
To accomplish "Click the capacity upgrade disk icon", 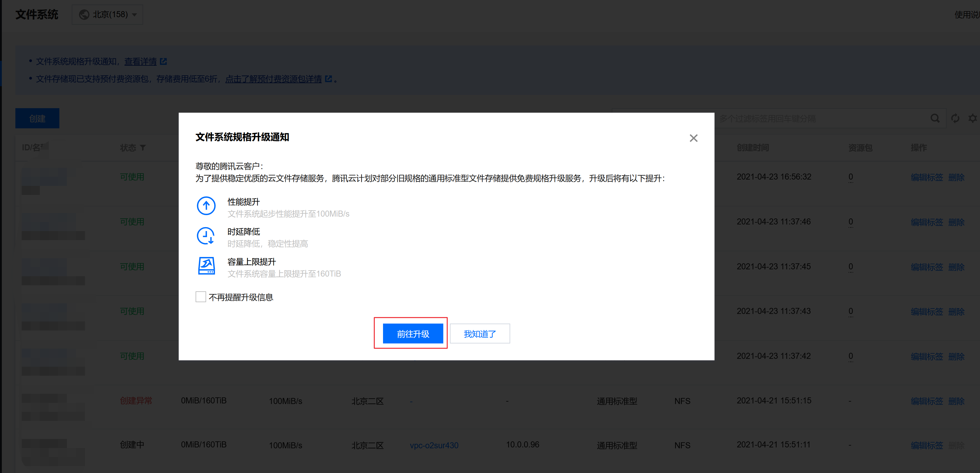I will [x=206, y=266].
